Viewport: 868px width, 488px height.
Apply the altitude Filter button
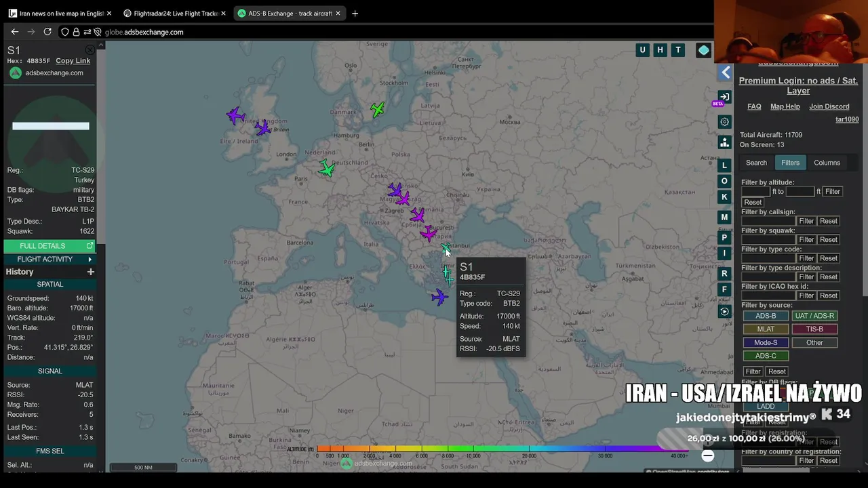(833, 192)
